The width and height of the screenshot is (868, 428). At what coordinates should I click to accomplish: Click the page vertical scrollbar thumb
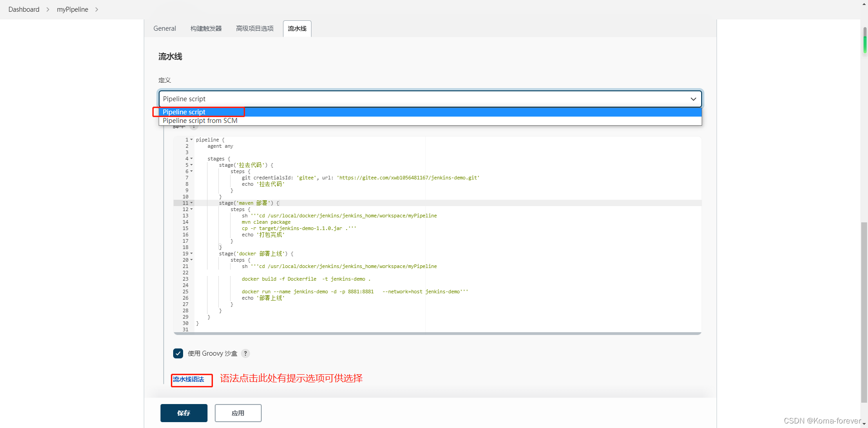click(x=864, y=312)
